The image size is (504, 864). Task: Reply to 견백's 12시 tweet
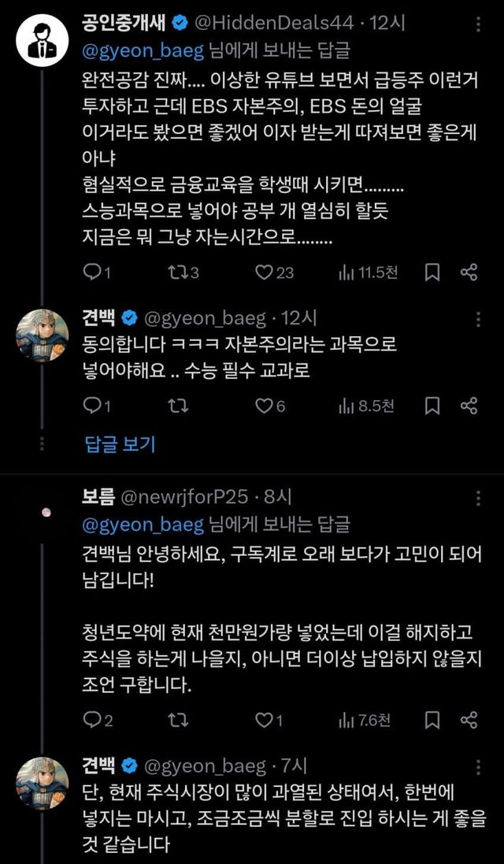[92, 406]
